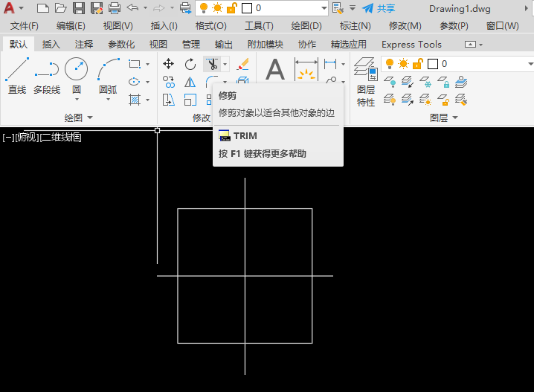The image size is (534, 392).
Task: Click the layer Unisolate icon
Action: 408,100
